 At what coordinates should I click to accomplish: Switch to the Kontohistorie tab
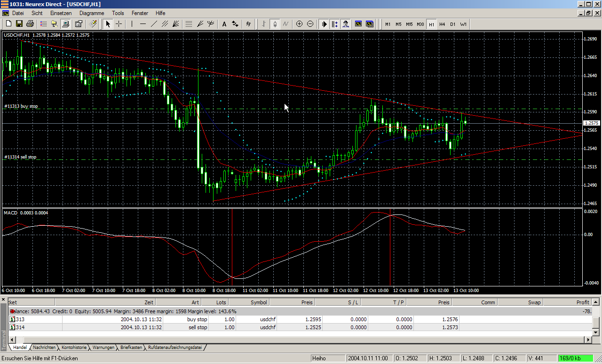click(74, 348)
